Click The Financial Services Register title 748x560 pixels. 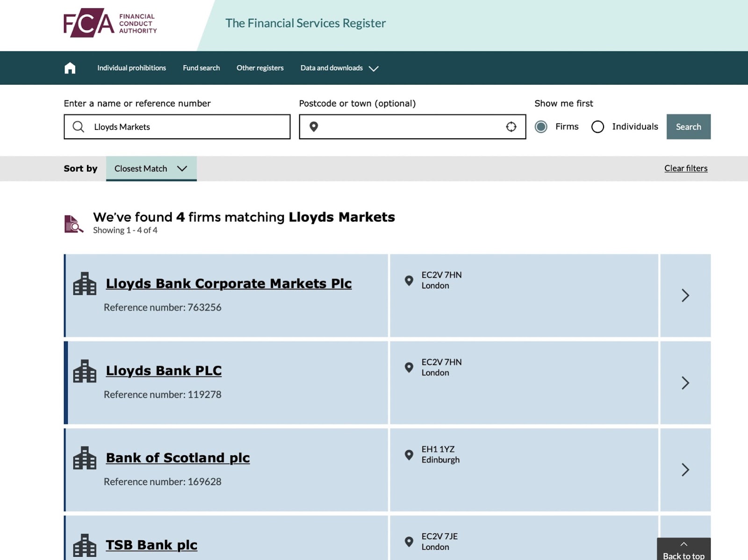[x=305, y=23]
